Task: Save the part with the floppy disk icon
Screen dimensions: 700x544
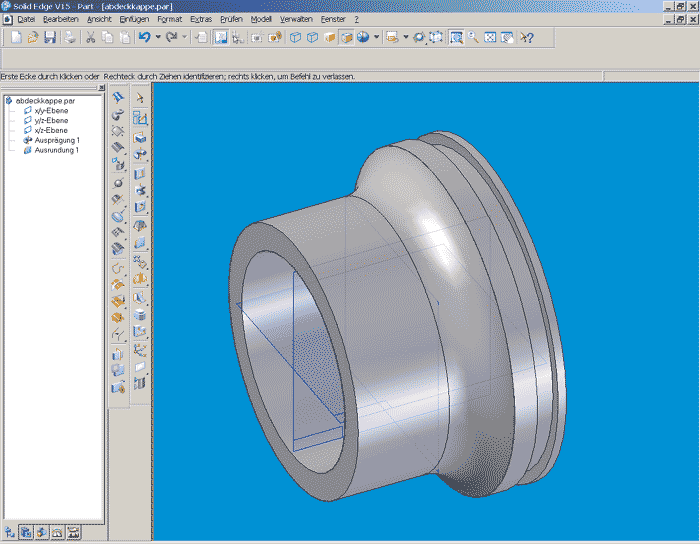Action: pos(50,37)
